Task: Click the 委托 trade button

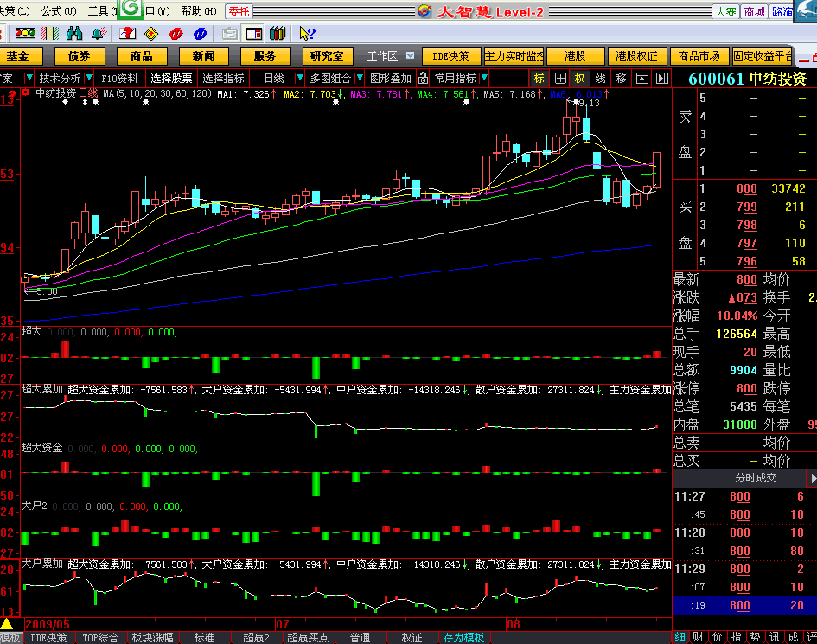Action: coord(239,11)
